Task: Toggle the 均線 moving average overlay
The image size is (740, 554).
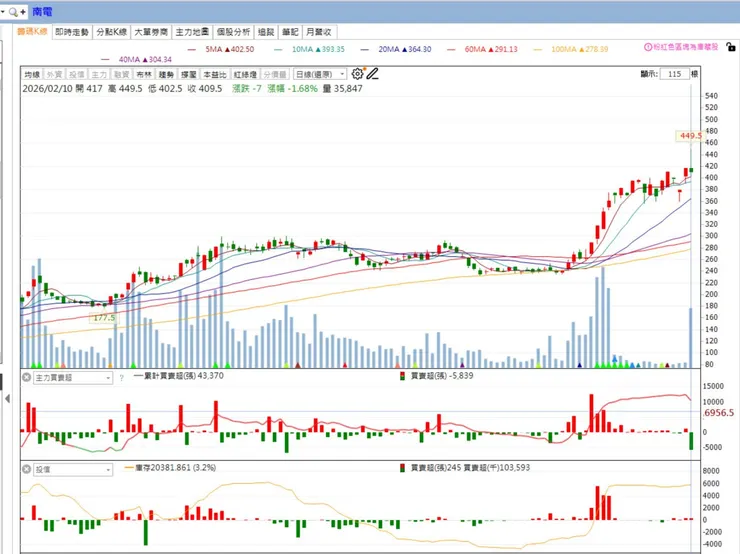Action: pos(32,75)
